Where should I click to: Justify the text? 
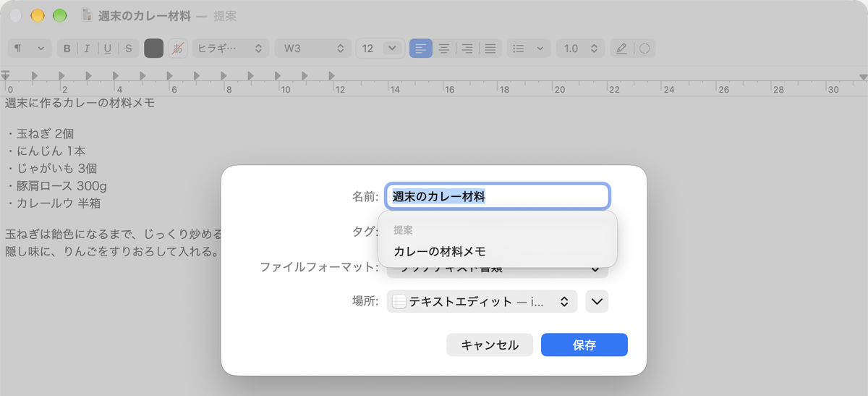pos(490,49)
